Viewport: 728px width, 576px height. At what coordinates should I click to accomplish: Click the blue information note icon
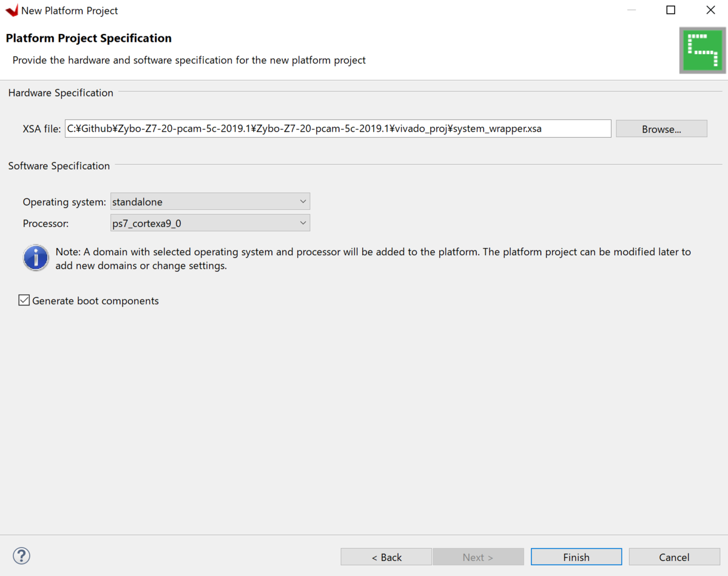click(36, 258)
